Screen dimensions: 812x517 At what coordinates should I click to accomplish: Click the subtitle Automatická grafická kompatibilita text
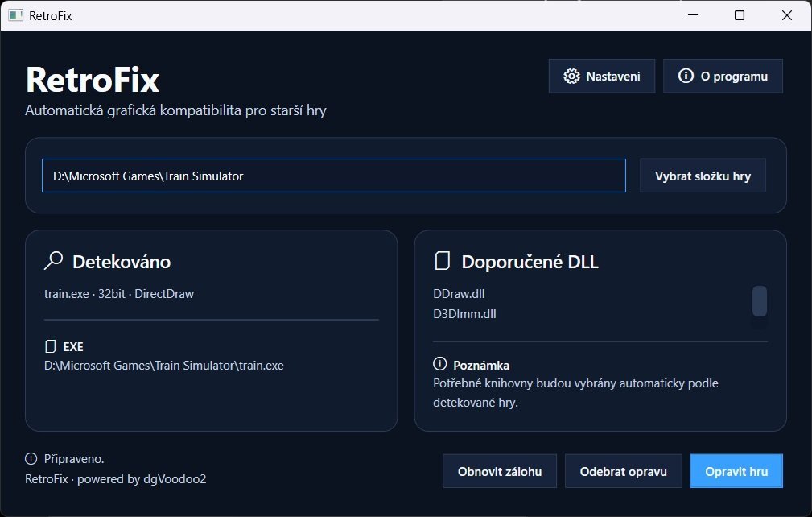(175, 110)
